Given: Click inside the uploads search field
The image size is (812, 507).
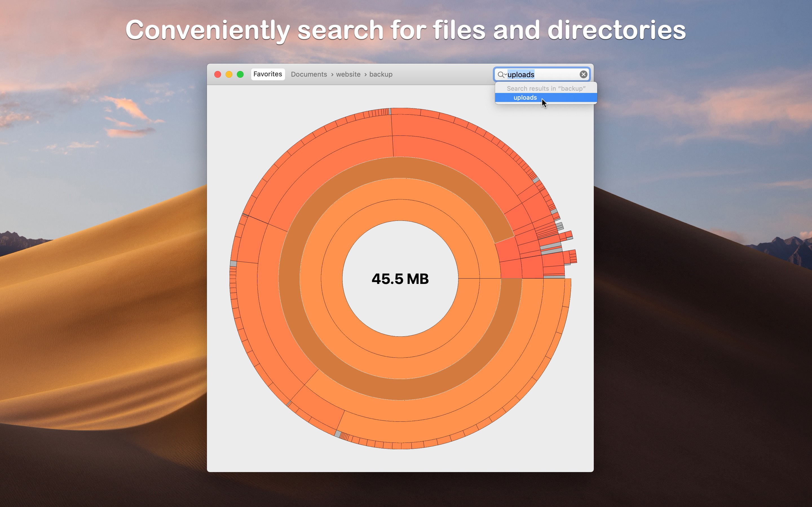Looking at the screenshot, I should (542, 74).
